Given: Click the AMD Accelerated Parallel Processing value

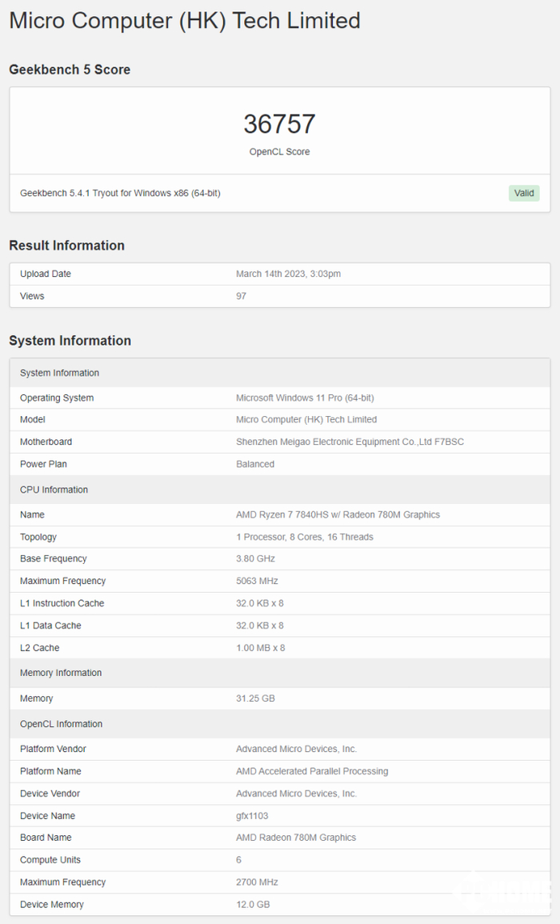Looking at the screenshot, I should (312, 771).
